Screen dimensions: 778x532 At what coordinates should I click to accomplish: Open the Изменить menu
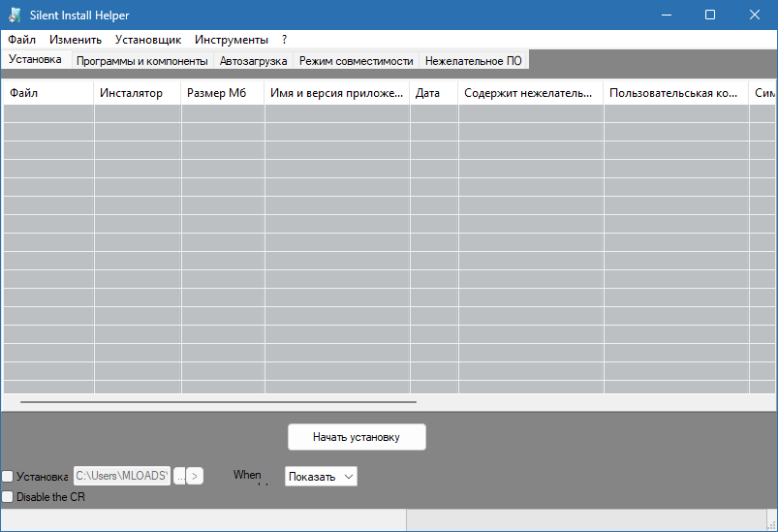tap(76, 40)
